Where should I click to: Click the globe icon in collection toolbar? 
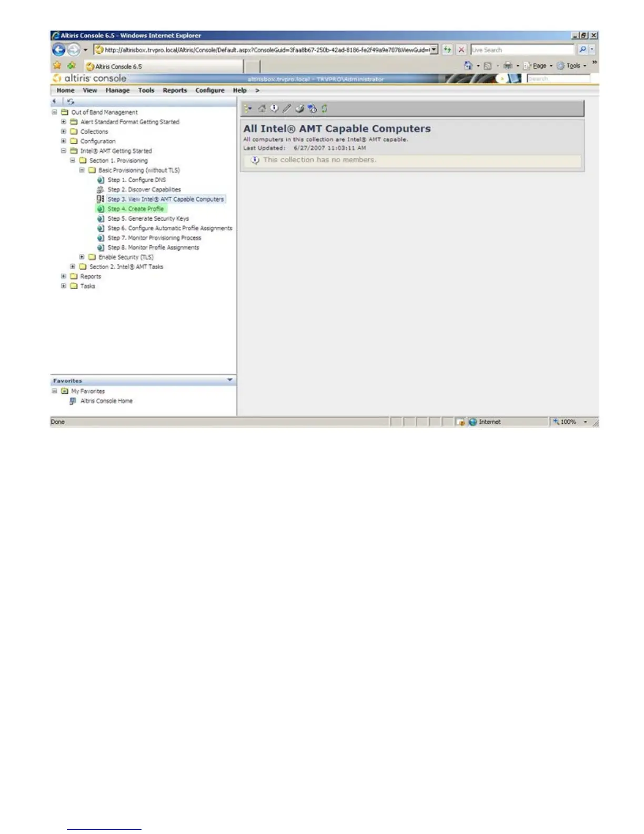(x=313, y=108)
